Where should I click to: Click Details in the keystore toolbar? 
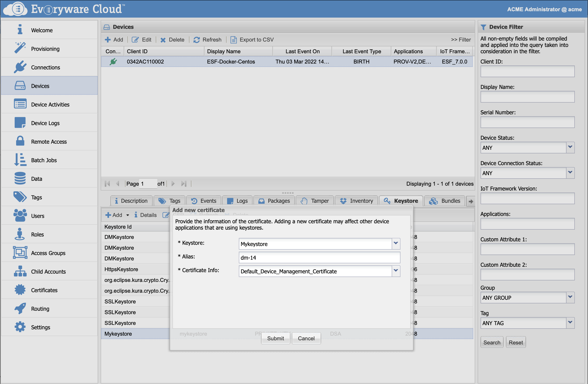click(x=146, y=215)
